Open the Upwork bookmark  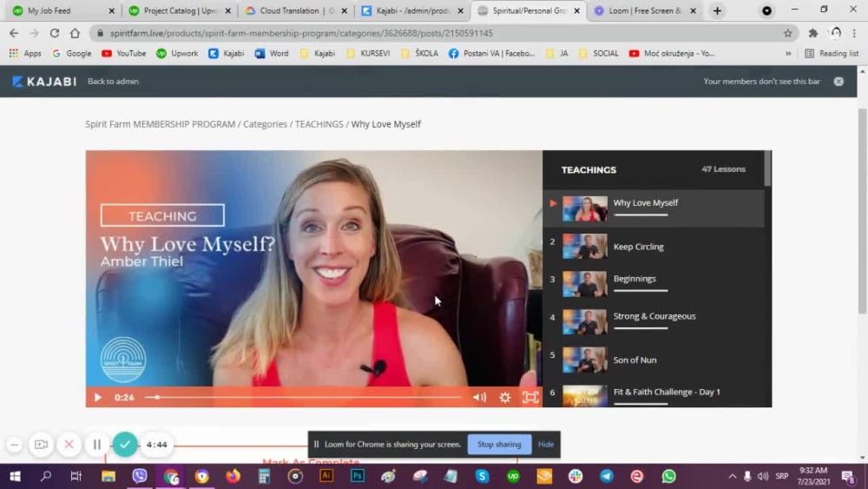(x=177, y=53)
